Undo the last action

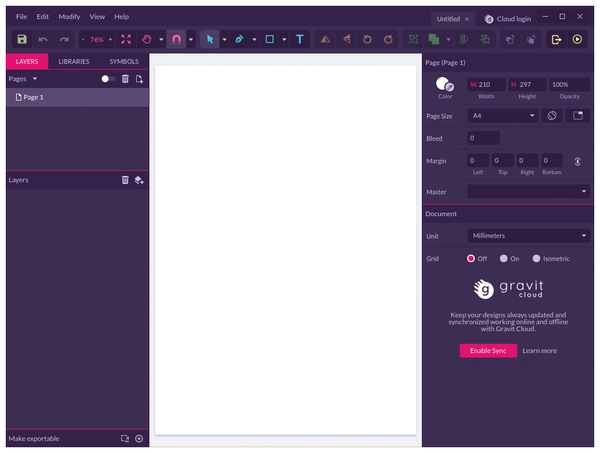pyautogui.click(x=43, y=39)
